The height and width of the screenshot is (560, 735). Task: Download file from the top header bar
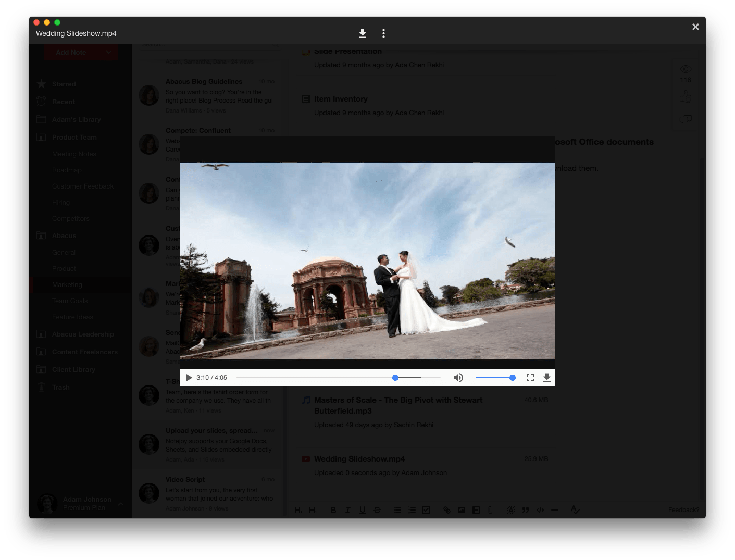coord(363,33)
